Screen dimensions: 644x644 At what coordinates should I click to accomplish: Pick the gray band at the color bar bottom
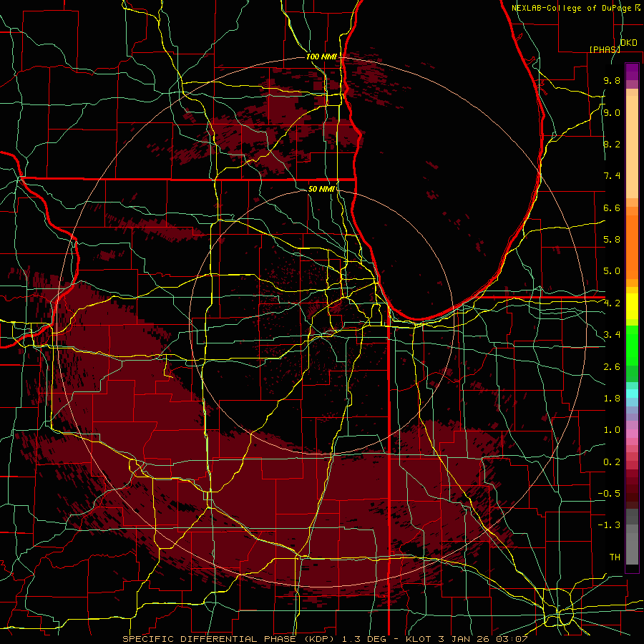pos(632,548)
